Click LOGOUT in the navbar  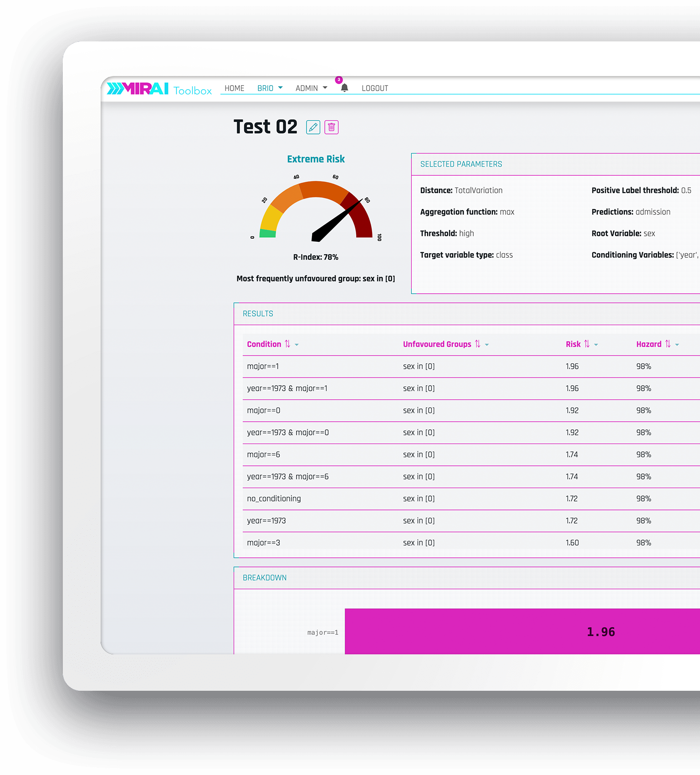[375, 88]
